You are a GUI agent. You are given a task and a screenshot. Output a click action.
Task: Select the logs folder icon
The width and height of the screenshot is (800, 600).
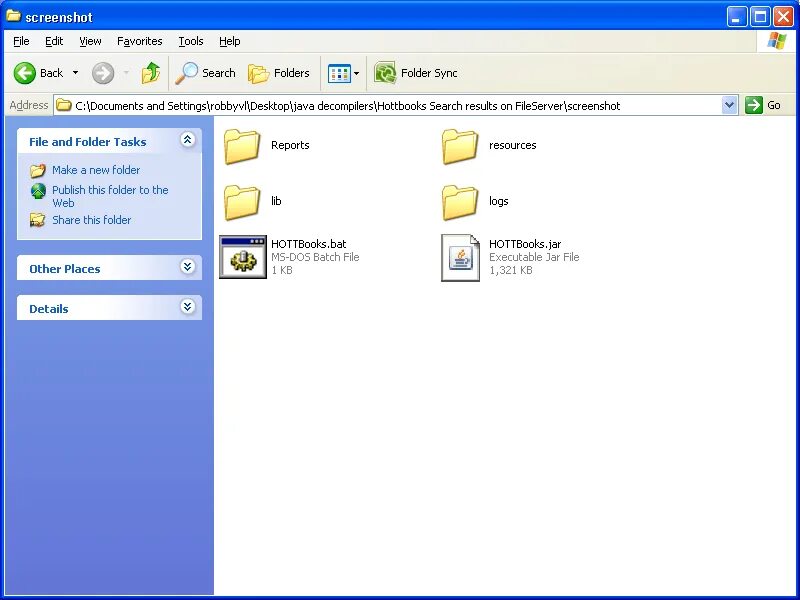(x=460, y=202)
